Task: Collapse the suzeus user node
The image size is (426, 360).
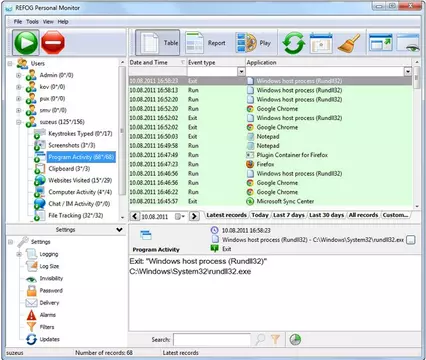Action: coord(19,122)
